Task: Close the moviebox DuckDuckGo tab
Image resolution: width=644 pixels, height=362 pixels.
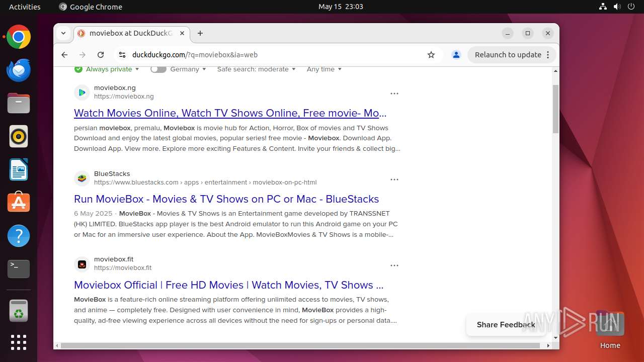Action: point(182,33)
